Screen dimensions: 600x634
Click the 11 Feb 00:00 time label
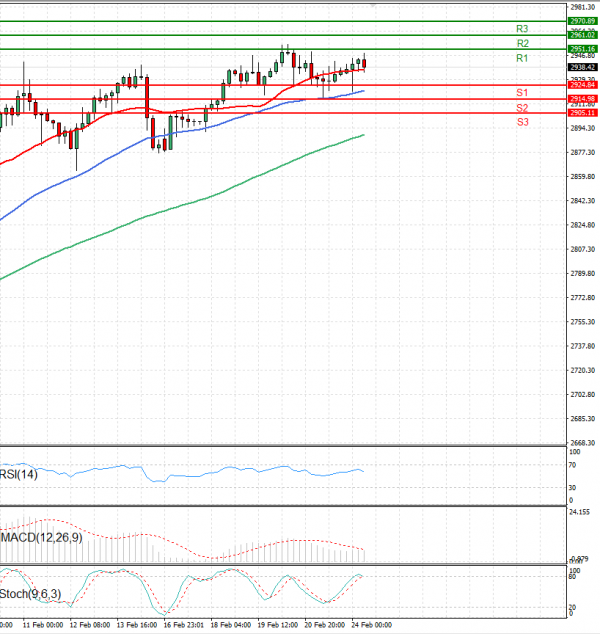pos(43,625)
